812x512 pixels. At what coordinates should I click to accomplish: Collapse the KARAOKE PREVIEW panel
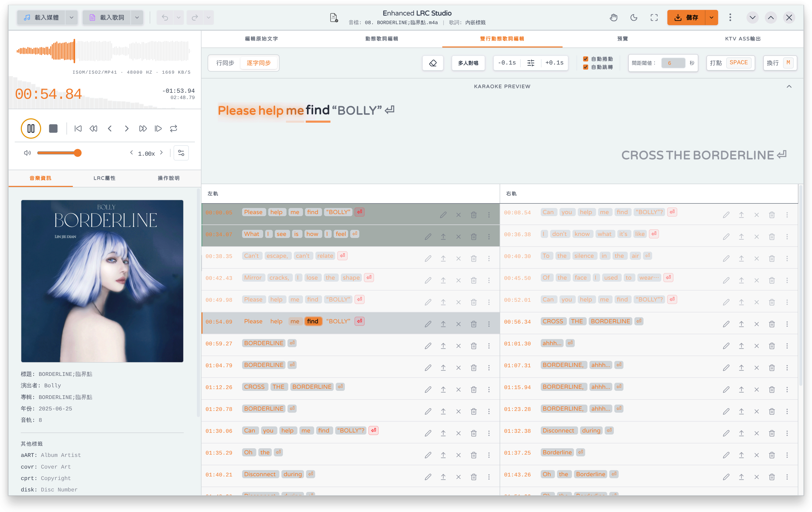point(789,87)
